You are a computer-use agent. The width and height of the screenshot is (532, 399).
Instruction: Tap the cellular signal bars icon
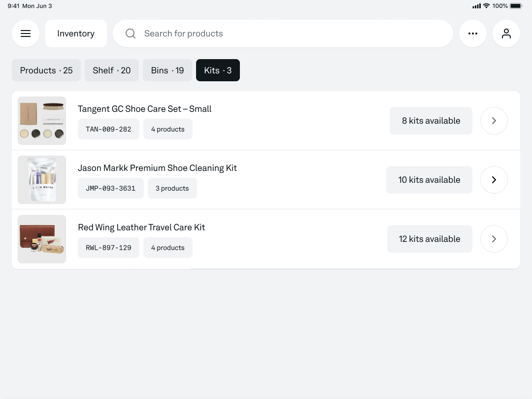click(x=476, y=6)
